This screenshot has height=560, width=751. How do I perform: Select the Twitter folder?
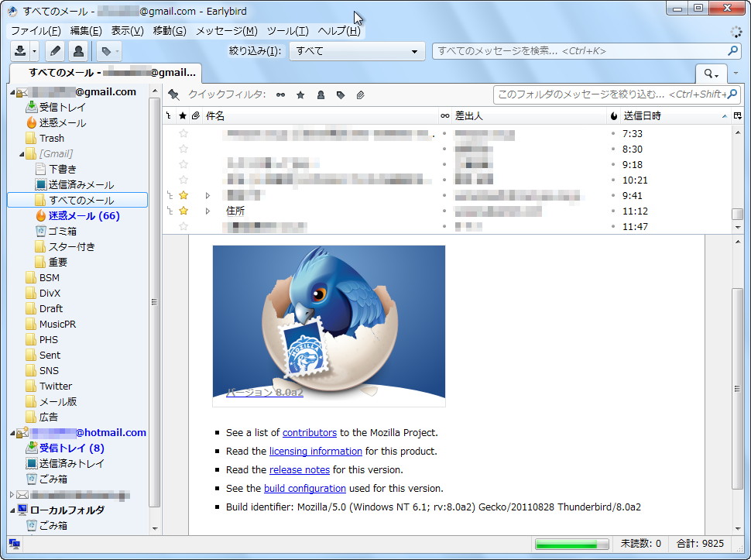(x=56, y=386)
